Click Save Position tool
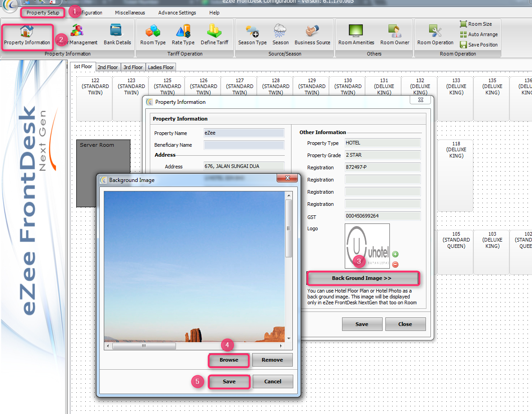Image resolution: width=532 pixels, height=414 pixels. [479, 45]
